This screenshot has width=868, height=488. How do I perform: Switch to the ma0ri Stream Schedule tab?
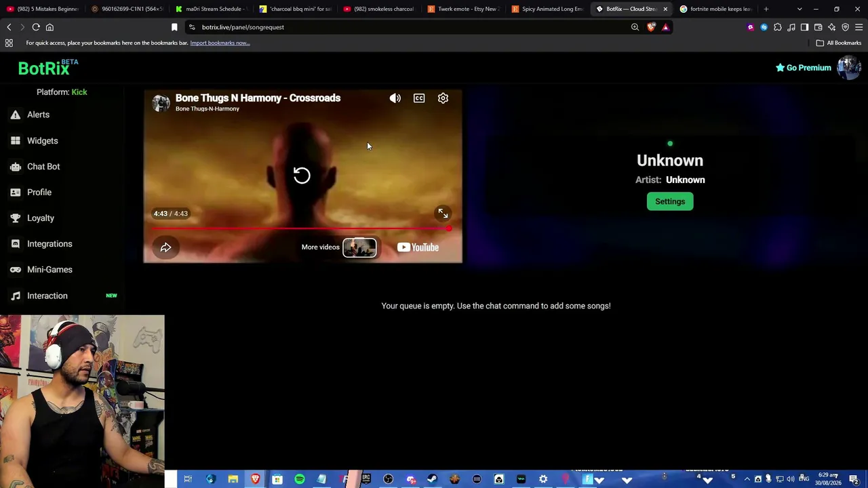click(x=210, y=9)
